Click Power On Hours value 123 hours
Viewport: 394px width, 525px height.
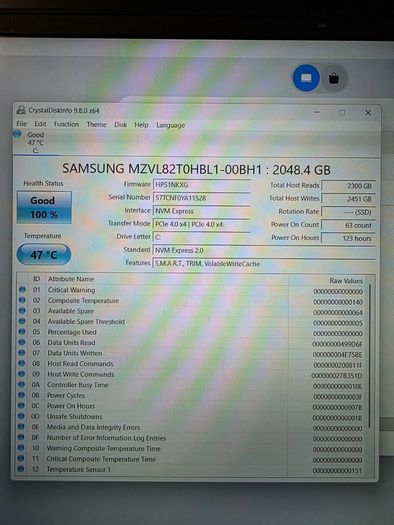348,238
